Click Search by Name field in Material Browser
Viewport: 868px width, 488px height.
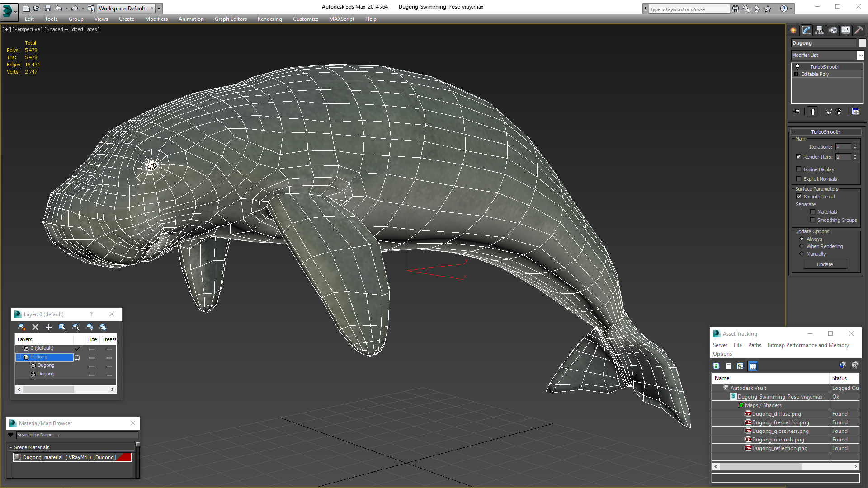pos(77,435)
